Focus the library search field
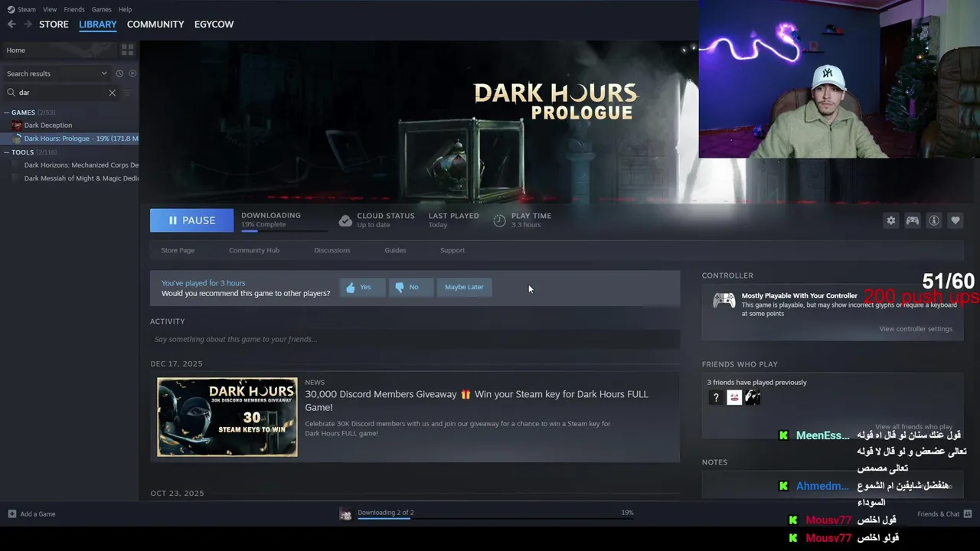 (x=61, y=93)
